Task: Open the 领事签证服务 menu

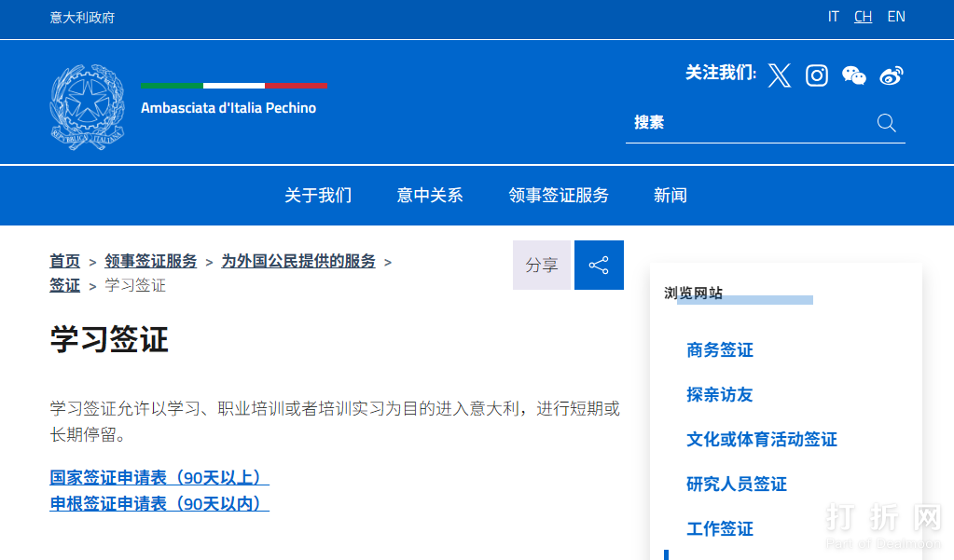Action: pos(559,196)
